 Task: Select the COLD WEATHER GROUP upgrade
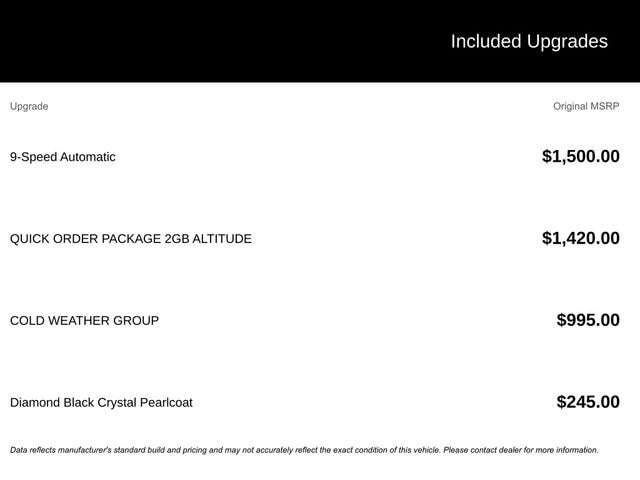[84, 321]
